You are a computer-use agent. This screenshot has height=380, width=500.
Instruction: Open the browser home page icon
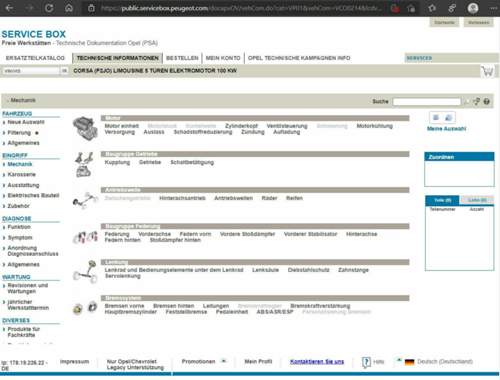[x=69, y=8]
